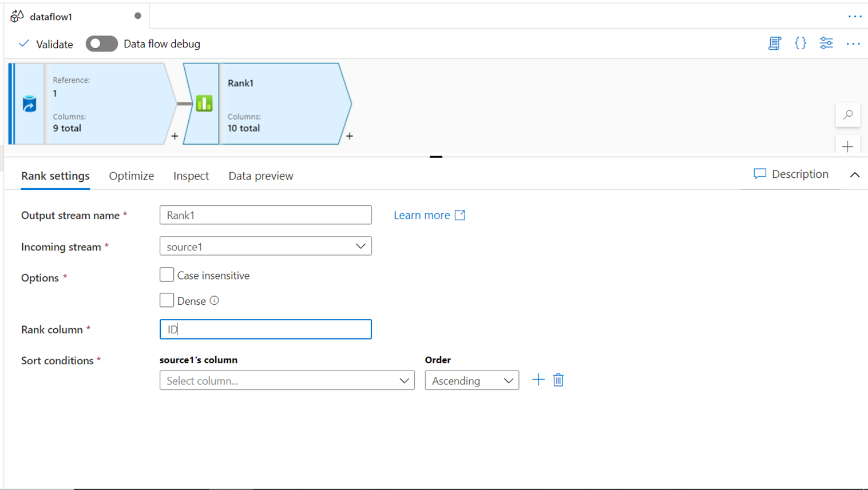Toggle Data flow debug switch
This screenshot has height=490, width=868.
(x=101, y=44)
